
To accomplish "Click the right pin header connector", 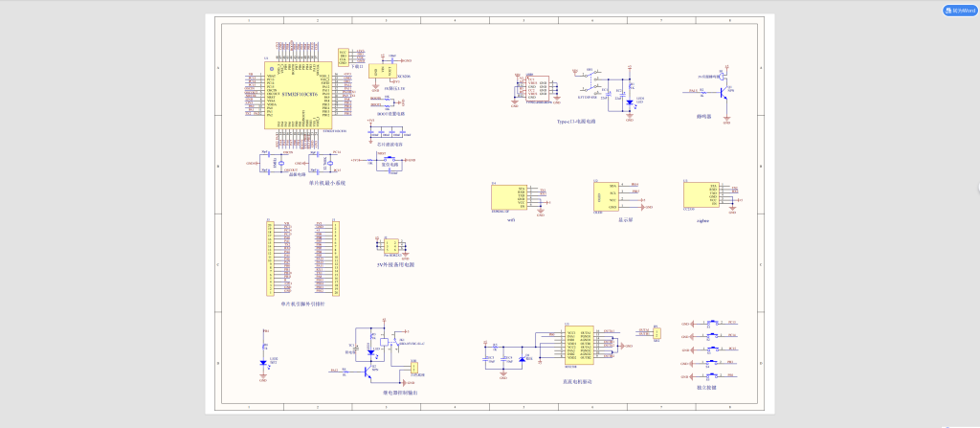I will [335, 258].
